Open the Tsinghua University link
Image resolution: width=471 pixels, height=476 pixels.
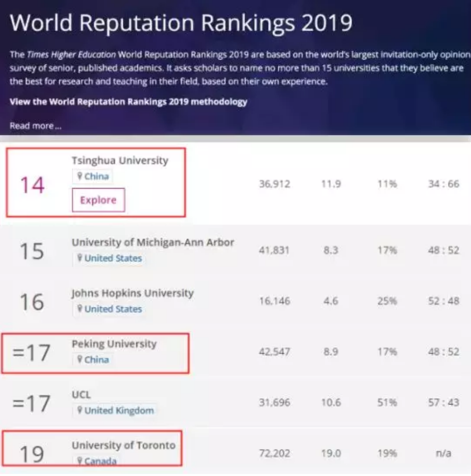point(120,161)
